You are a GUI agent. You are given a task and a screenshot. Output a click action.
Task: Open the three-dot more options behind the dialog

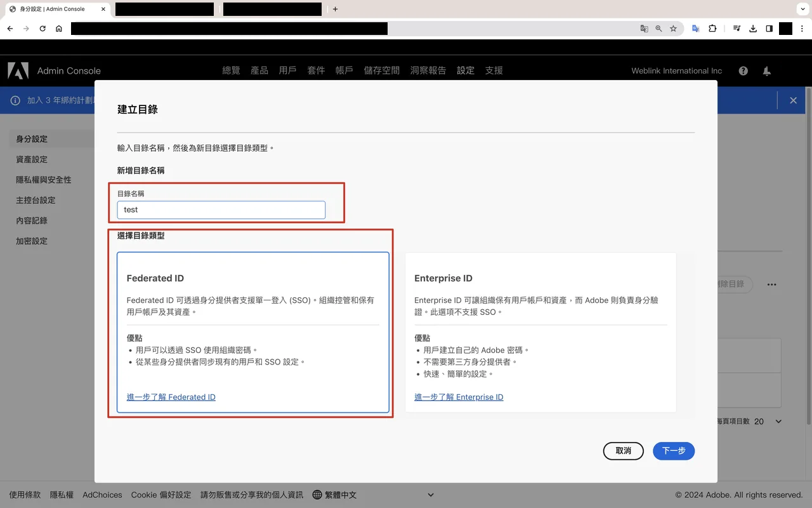(x=771, y=284)
